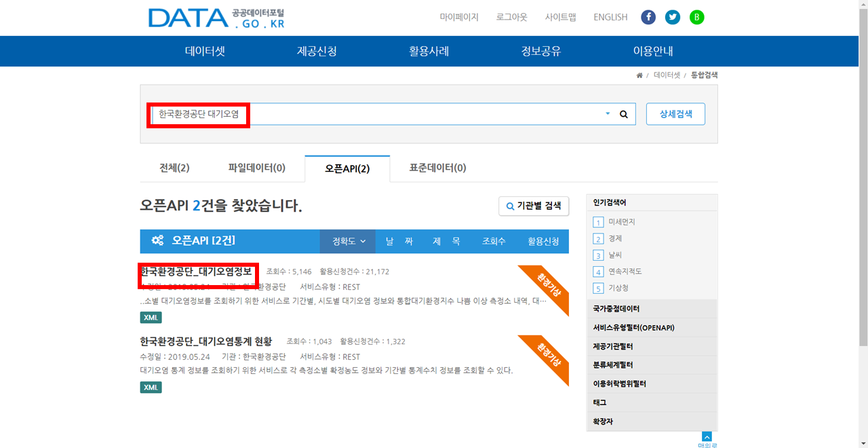This screenshot has width=868, height=448.
Task: Open 이용안내 main menu
Action: [653, 52]
